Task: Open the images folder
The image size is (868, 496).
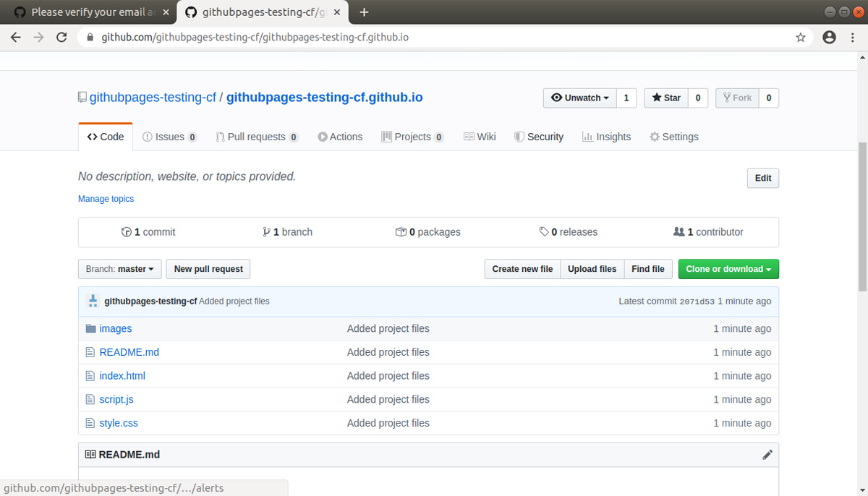Action: point(116,328)
